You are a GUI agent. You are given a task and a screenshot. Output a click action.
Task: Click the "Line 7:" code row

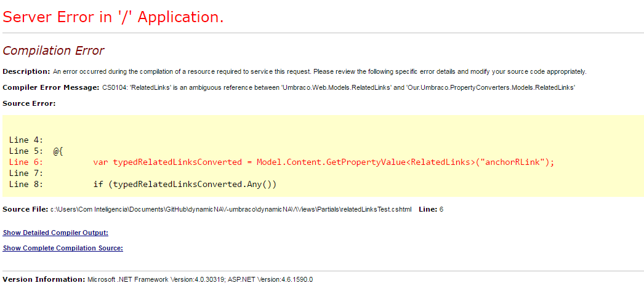26,173
